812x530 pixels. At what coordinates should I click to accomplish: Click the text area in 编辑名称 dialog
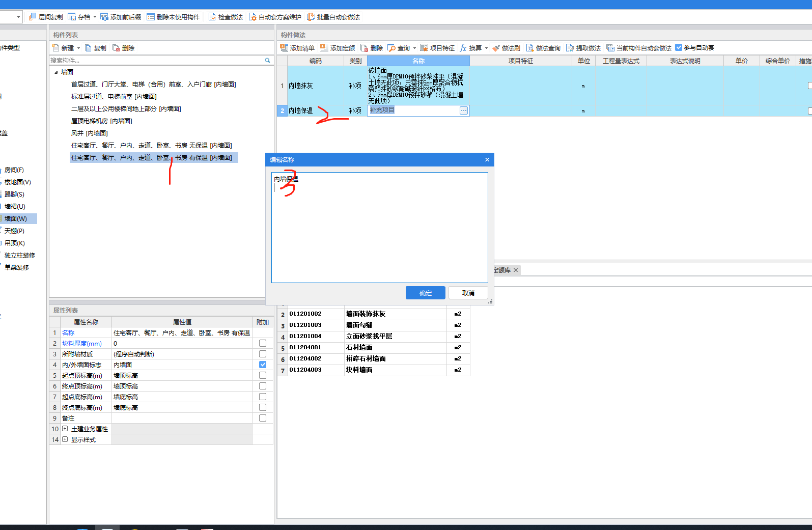(380, 228)
